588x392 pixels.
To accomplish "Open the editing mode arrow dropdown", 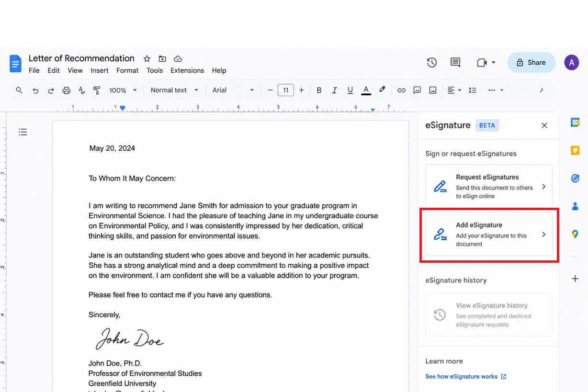I will click(502, 90).
